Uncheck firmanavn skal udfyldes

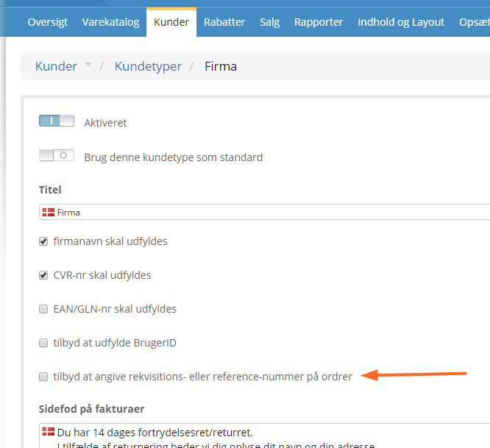(43, 241)
